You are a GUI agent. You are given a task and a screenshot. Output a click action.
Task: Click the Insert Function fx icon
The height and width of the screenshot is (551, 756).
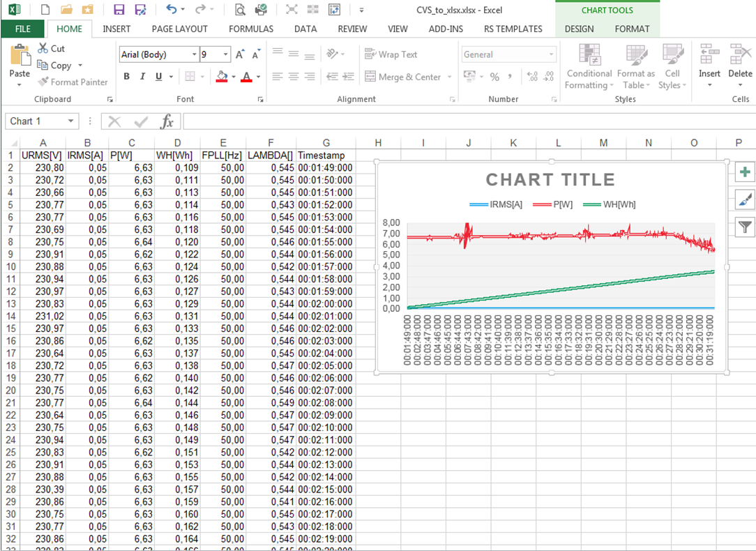click(x=167, y=122)
